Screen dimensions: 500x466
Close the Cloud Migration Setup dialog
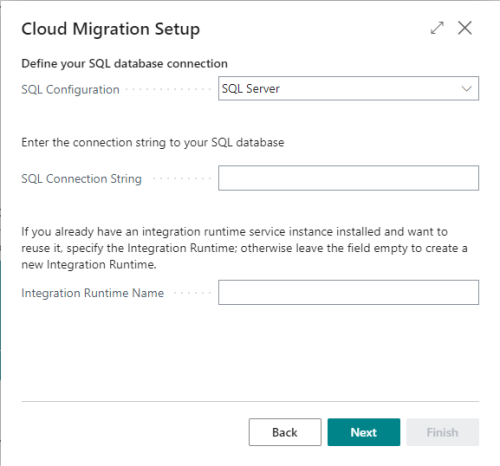click(x=465, y=28)
